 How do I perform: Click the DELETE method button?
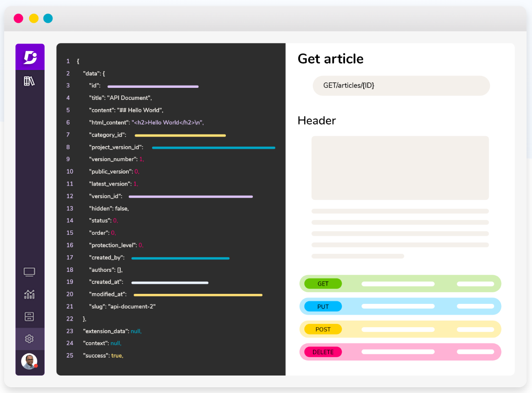click(322, 352)
